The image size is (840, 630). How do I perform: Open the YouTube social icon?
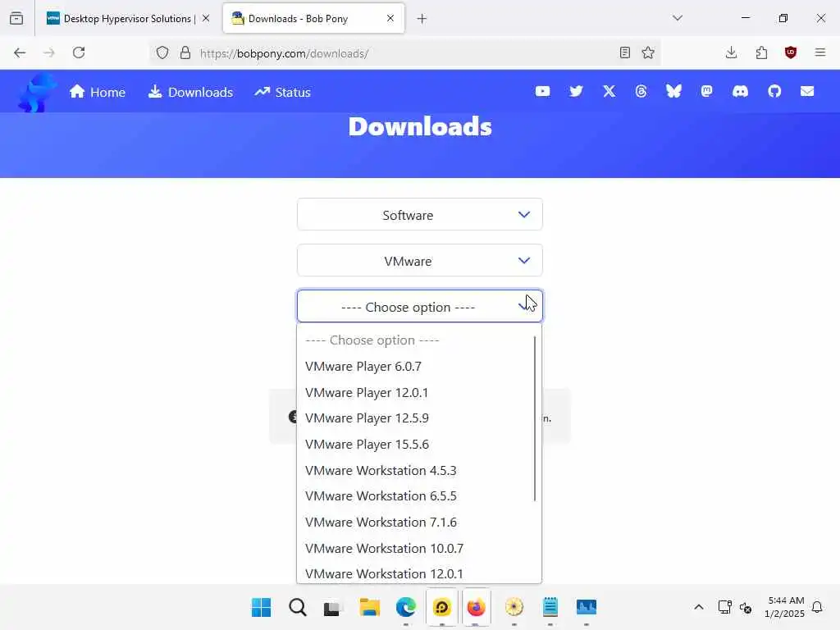[542, 92]
